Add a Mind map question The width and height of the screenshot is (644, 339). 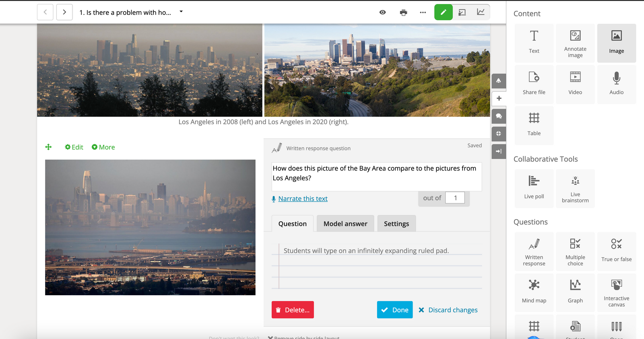(x=534, y=292)
